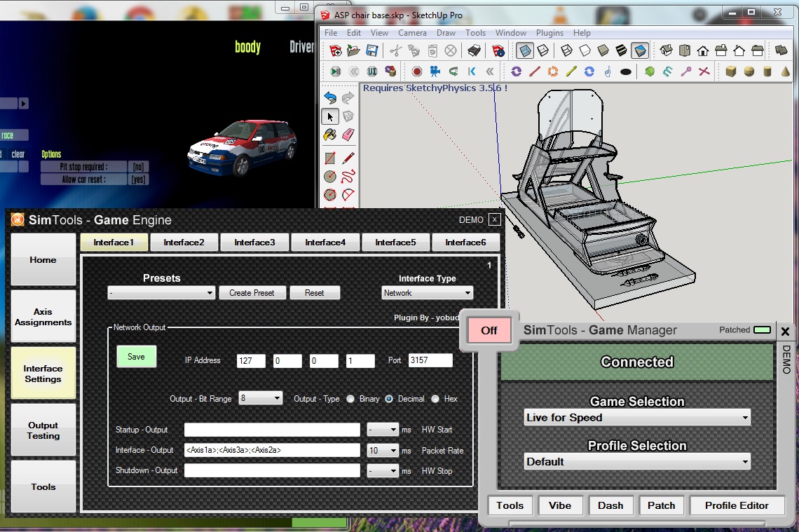Click the green Save button

point(136,357)
